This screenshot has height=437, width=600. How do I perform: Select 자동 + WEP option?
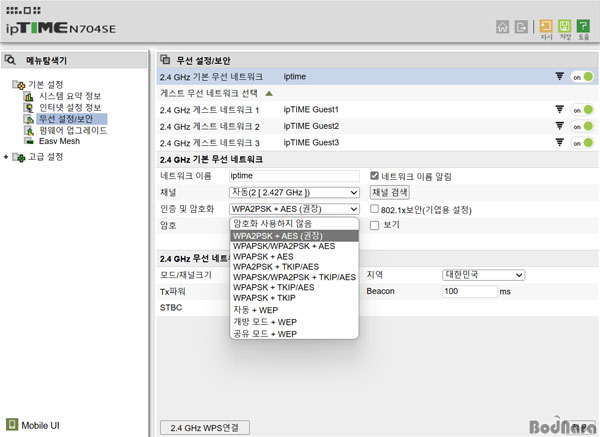(294, 310)
